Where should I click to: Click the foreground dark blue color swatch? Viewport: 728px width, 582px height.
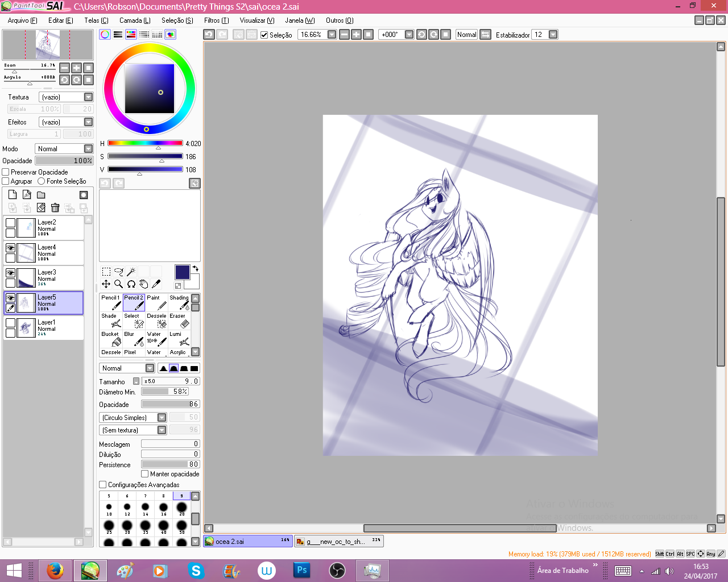[182, 272]
